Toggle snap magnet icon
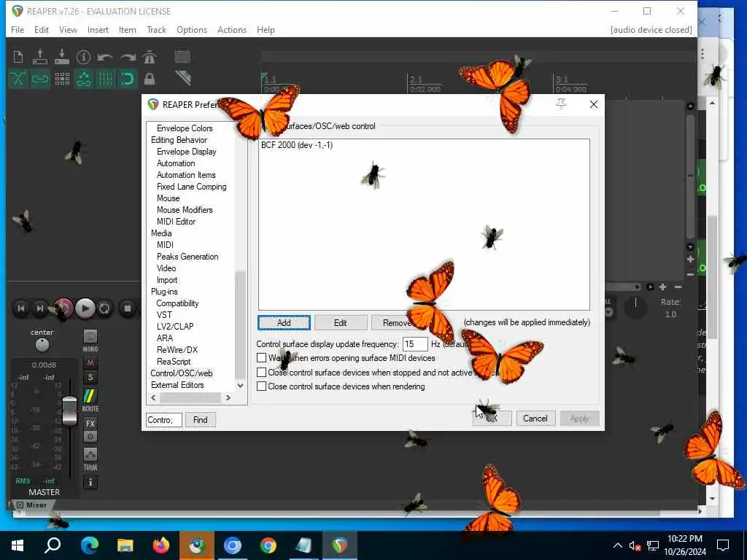Image resolution: width=747 pixels, height=560 pixels. coord(127,79)
